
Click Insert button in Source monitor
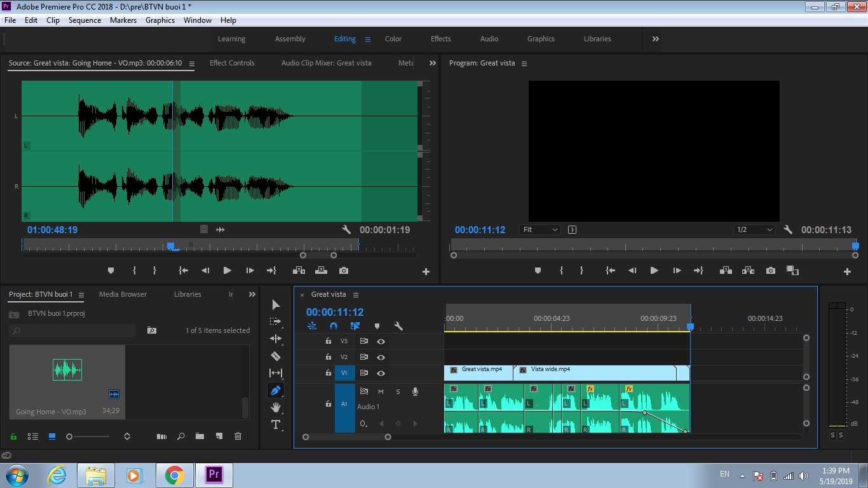tap(299, 271)
